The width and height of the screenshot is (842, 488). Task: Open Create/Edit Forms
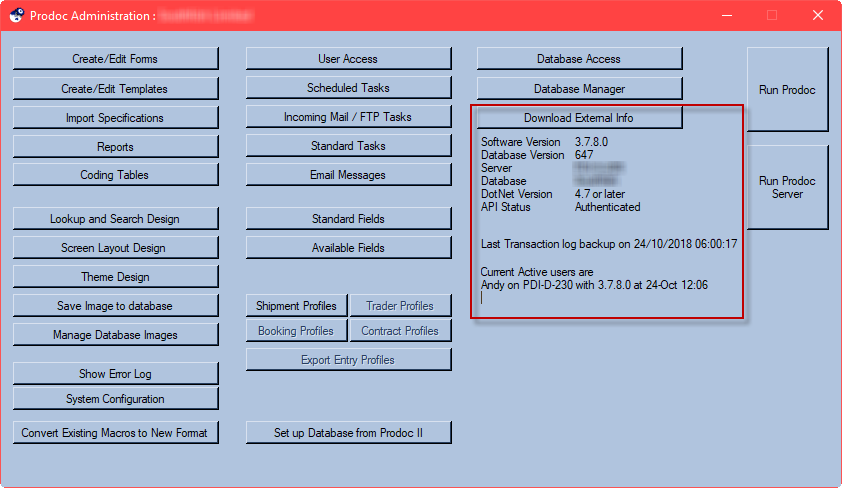coord(115,59)
